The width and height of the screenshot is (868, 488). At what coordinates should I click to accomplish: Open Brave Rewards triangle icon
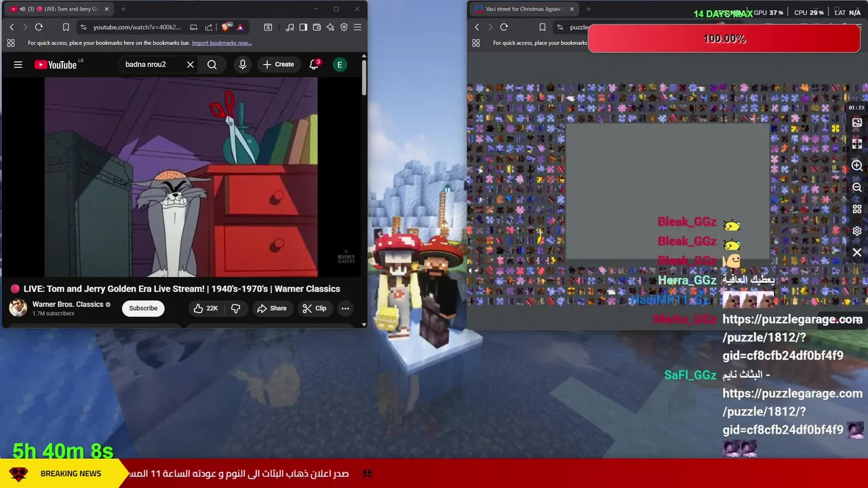coord(240,27)
